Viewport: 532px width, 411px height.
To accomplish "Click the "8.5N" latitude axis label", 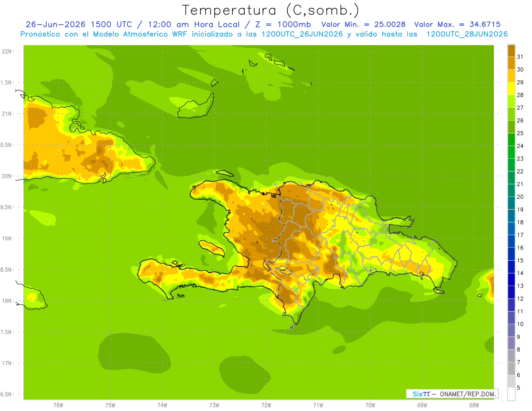I will click(7, 270).
